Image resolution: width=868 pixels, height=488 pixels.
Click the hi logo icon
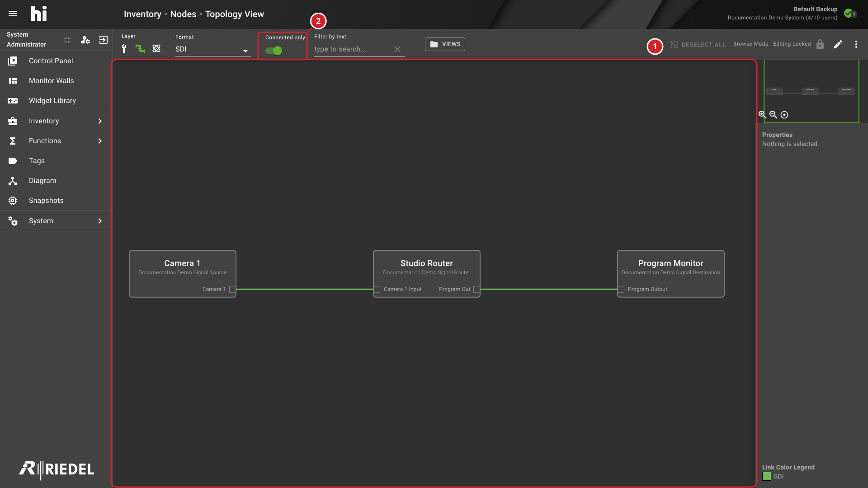(x=39, y=14)
